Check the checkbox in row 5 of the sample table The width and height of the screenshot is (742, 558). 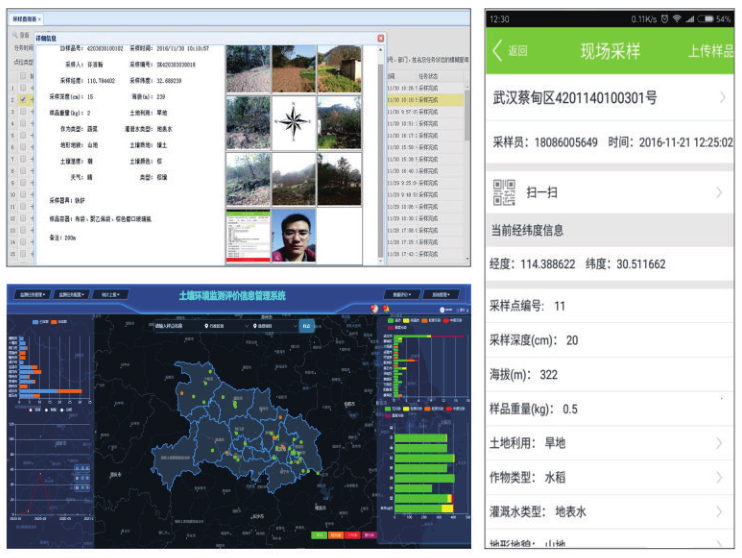(23, 135)
